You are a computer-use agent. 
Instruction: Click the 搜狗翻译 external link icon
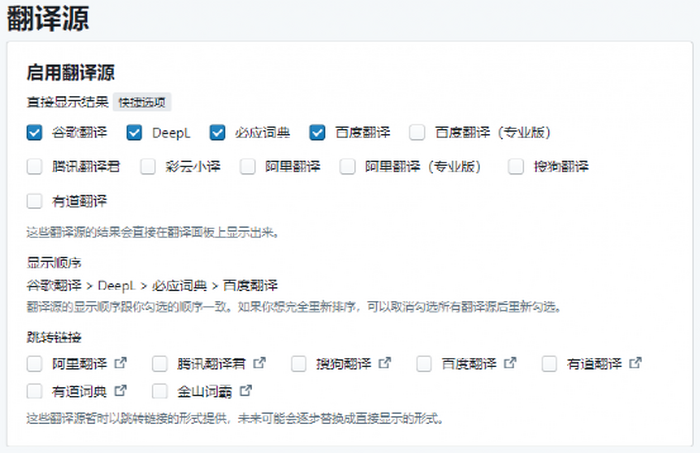(x=385, y=362)
